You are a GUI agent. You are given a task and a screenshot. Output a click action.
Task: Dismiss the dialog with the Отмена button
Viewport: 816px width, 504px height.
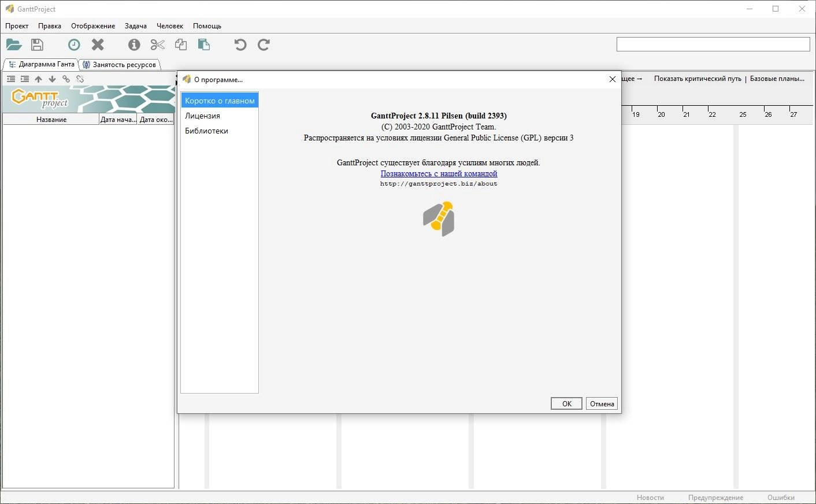click(x=602, y=403)
